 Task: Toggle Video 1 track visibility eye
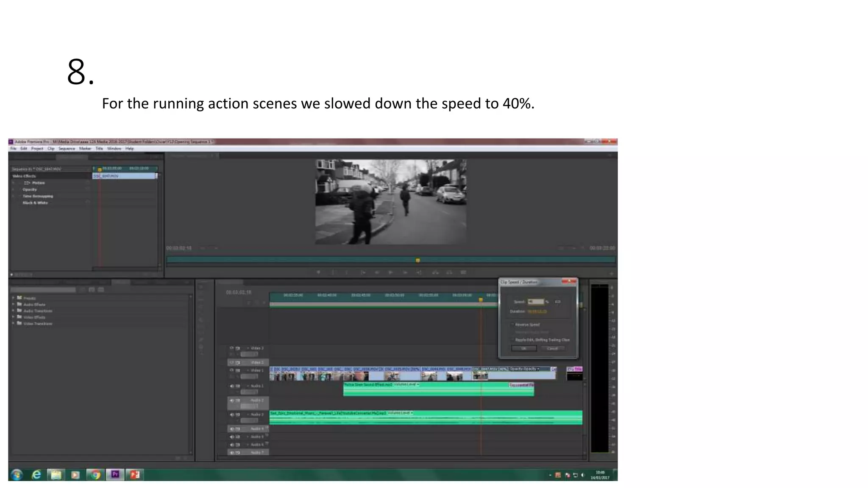point(231,370)
